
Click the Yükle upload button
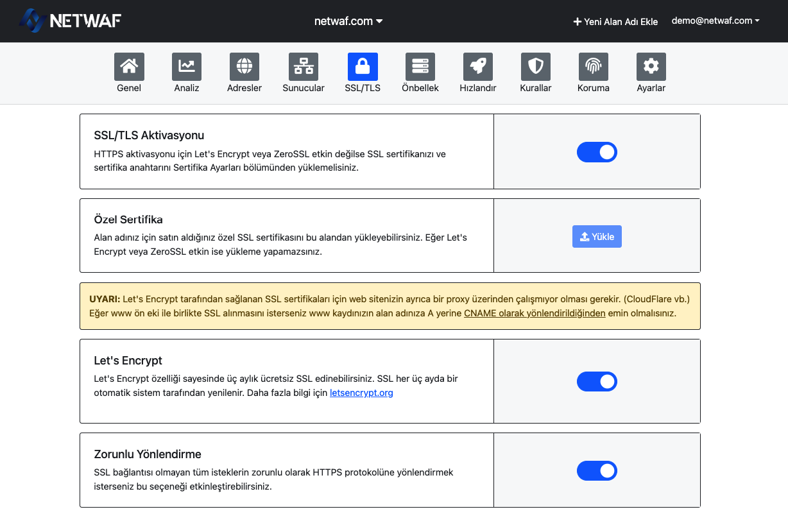point(597,237)
